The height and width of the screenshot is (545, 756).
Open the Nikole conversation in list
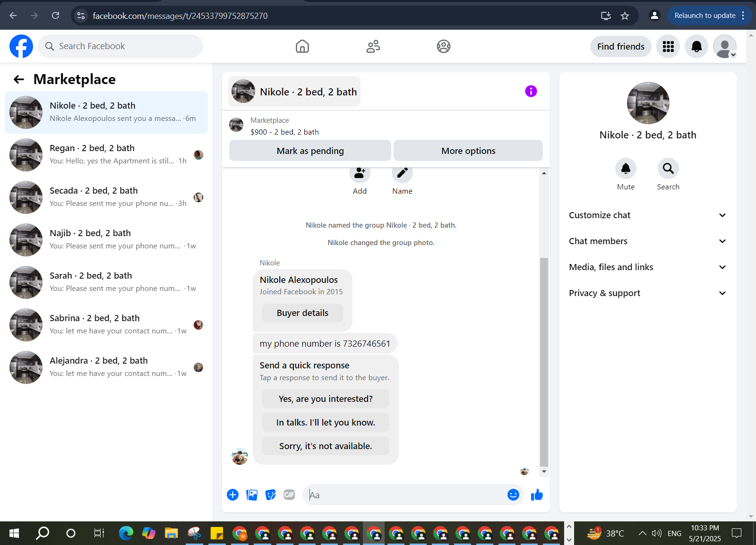click(x=106, y=112)
